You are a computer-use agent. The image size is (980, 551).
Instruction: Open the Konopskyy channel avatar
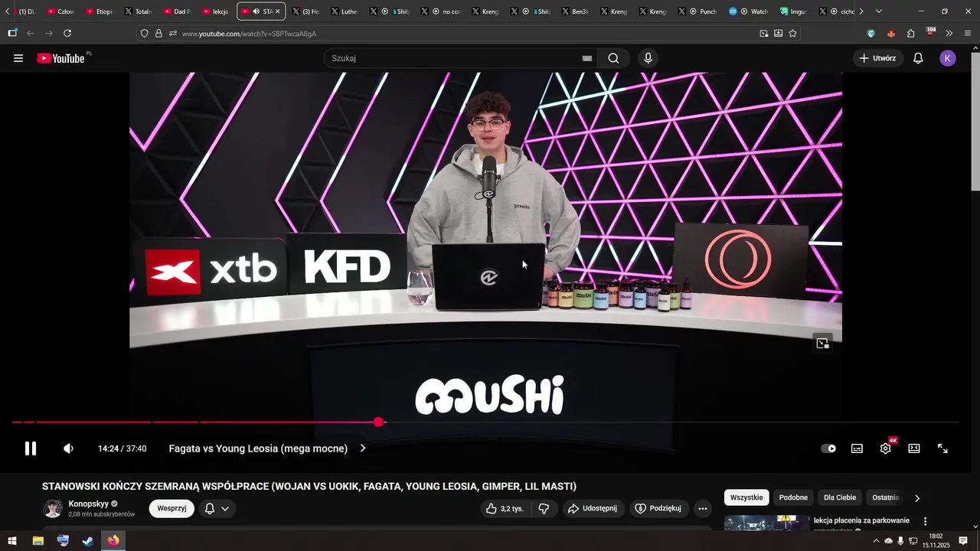(x=53, y=509)
